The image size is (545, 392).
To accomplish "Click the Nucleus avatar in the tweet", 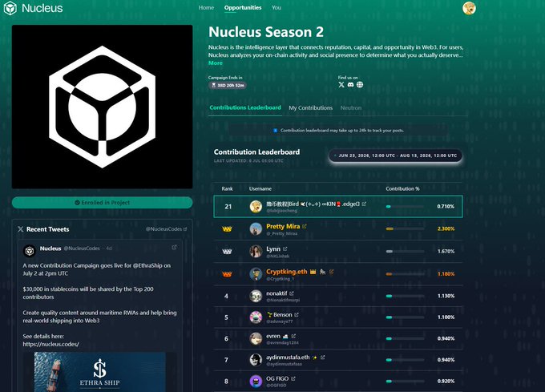I will pos(30,251).
